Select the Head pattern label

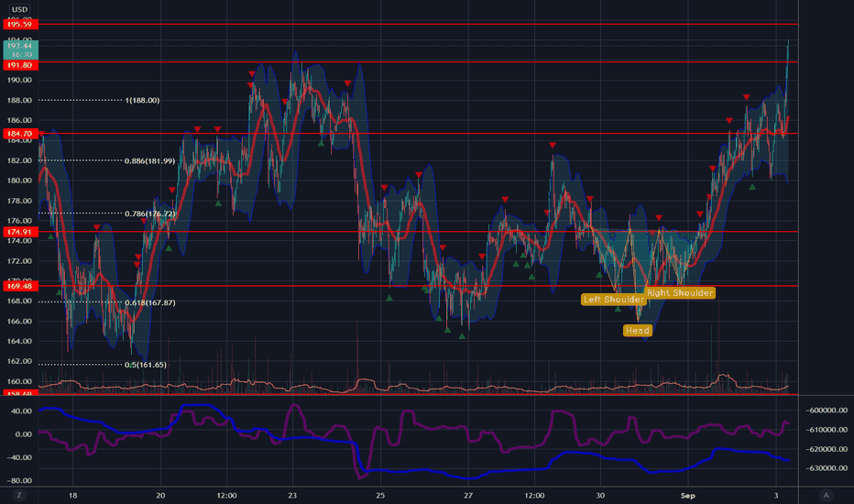[637, 330]
